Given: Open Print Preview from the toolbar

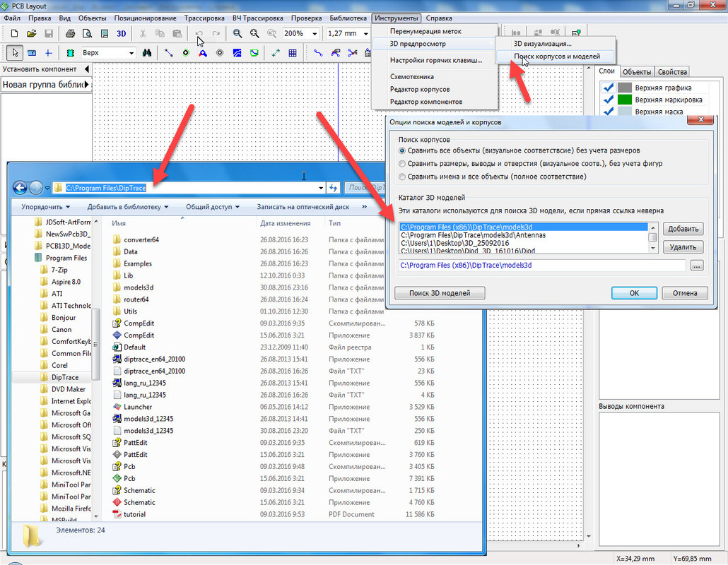Looking at the screenshot, I should point(87,33).
